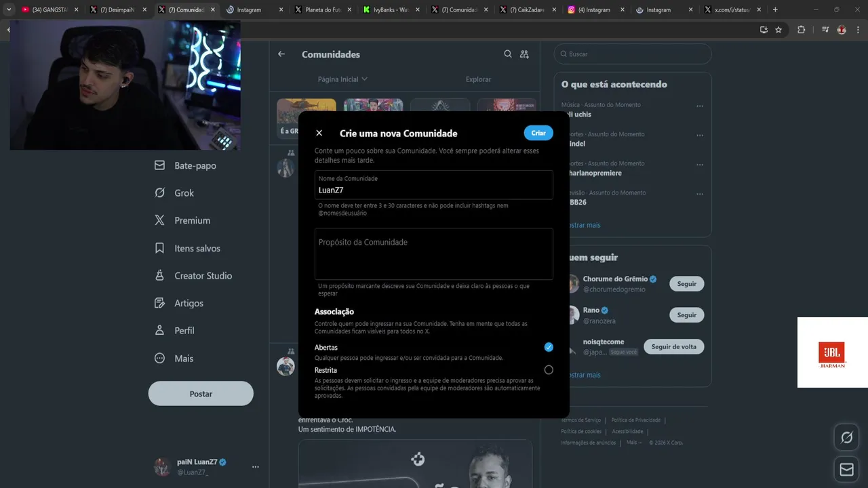Screen dimensions: 868x488
Task: Open Premium in the sidebar
Action: (x=182, y=220)
